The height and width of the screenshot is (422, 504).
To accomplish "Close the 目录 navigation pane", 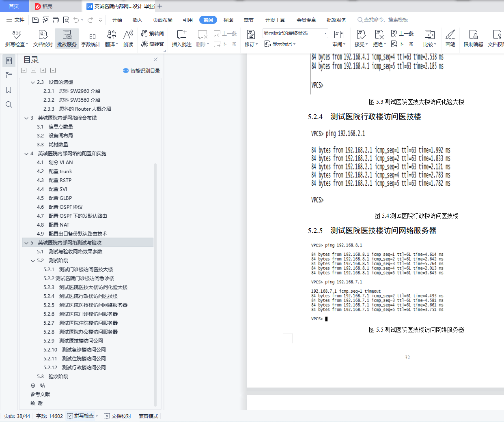I will pos(155,60).
